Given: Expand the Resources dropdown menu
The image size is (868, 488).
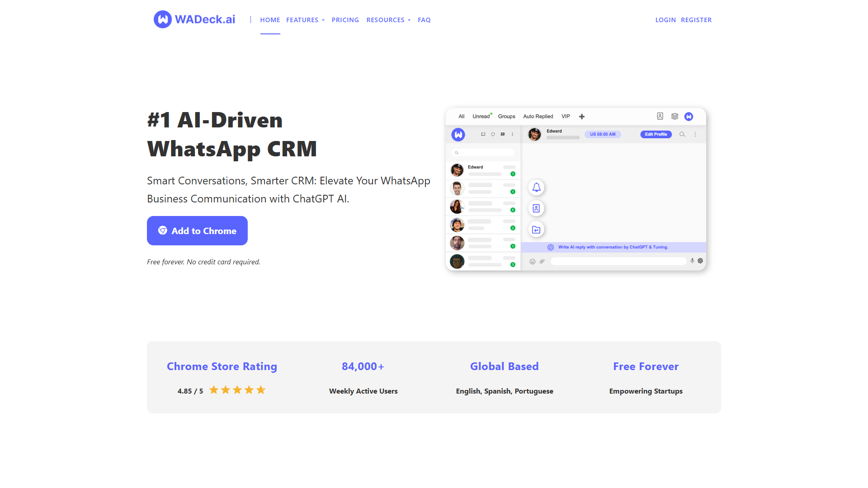Looking at the screenshot, I should coord(388,20).
